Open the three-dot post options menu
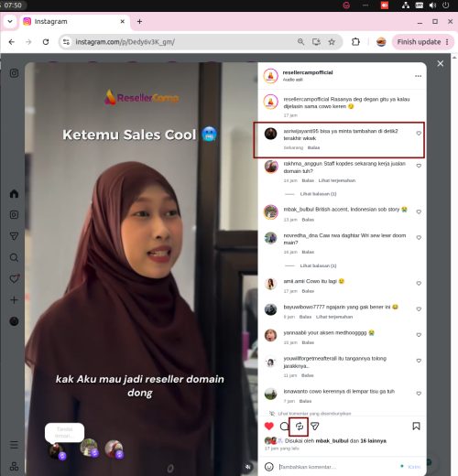Image resolution: width=458 pixels, height=476 pixels. point(418,76)
